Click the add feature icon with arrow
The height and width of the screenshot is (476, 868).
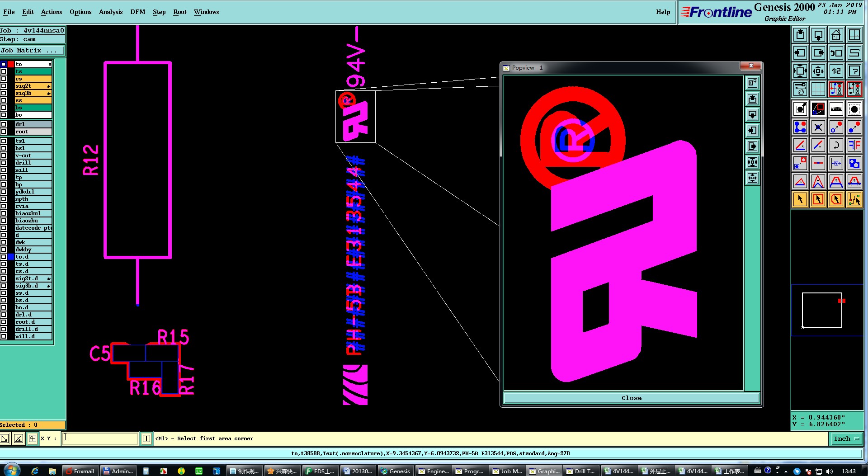[x=800, y=109]
